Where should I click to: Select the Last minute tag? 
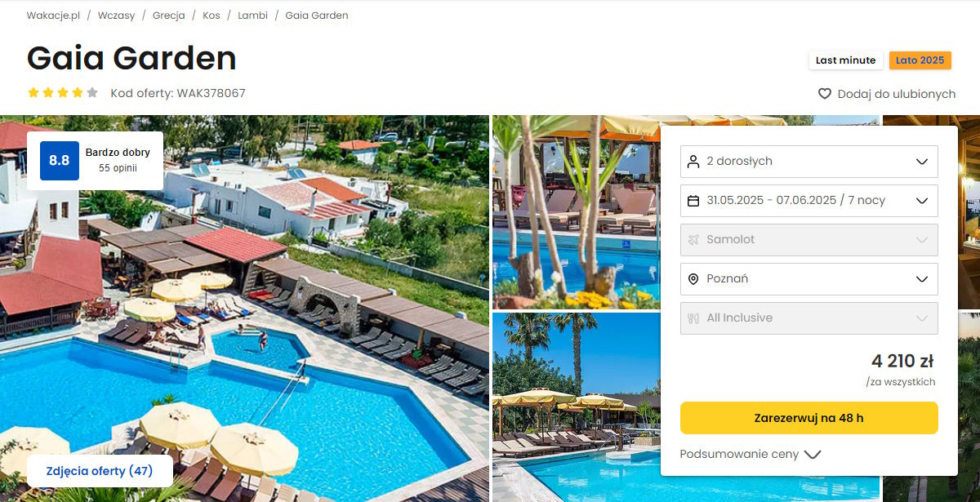point(845,60)
